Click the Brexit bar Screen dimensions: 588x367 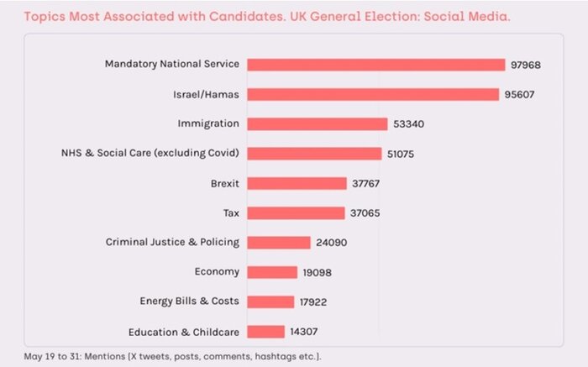(x=297, y=183)
